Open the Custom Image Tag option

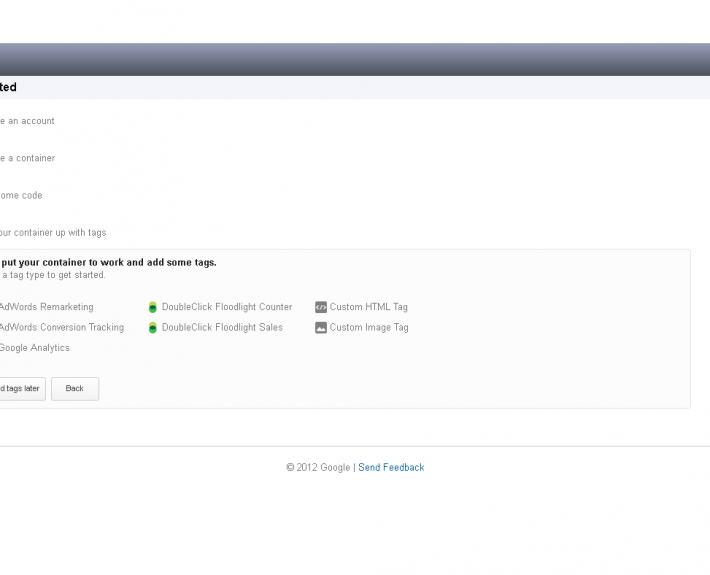(x=369, y=327)
